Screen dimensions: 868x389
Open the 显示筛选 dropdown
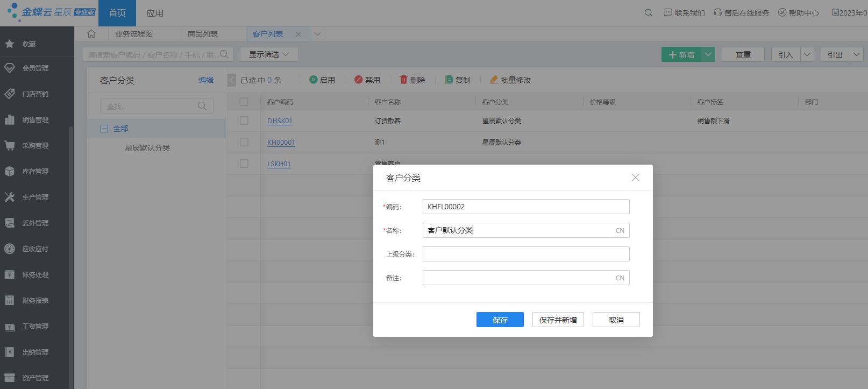(x=269, y=54)
